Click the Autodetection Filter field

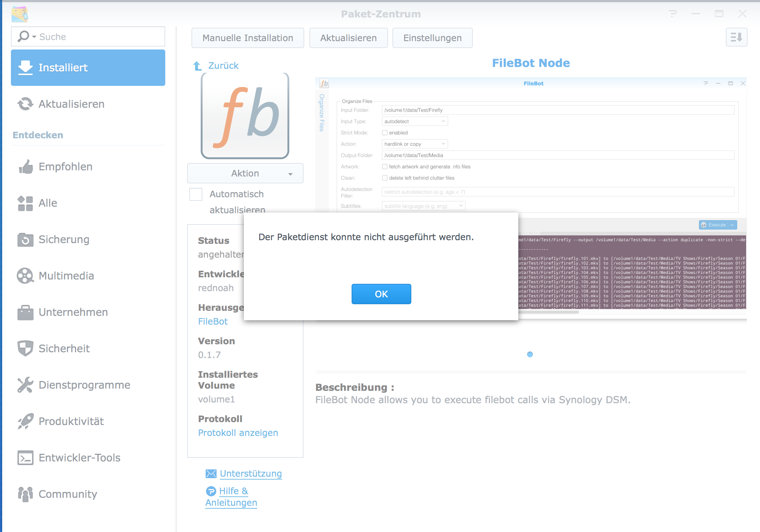pos(558,192)
